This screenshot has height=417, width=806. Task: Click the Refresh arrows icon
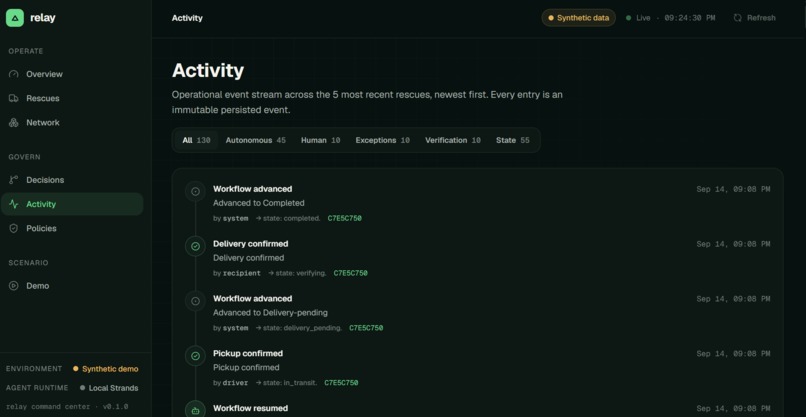[738, 18]
